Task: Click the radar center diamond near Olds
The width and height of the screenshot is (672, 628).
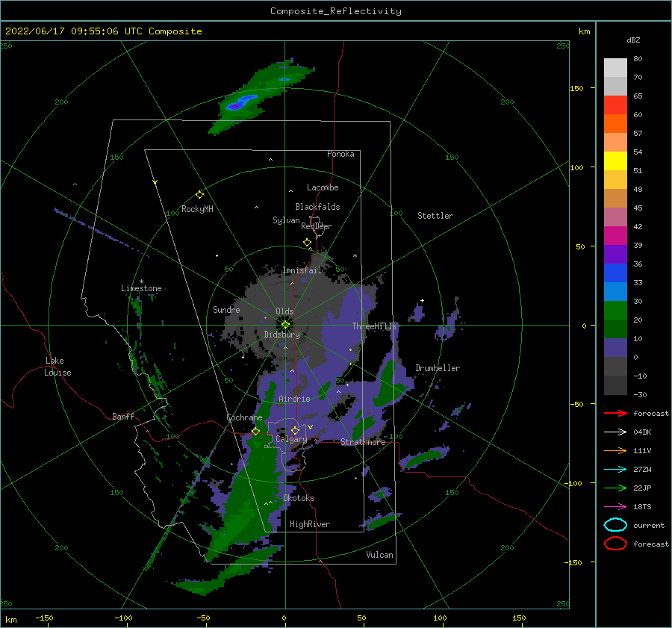Action: 285,325
